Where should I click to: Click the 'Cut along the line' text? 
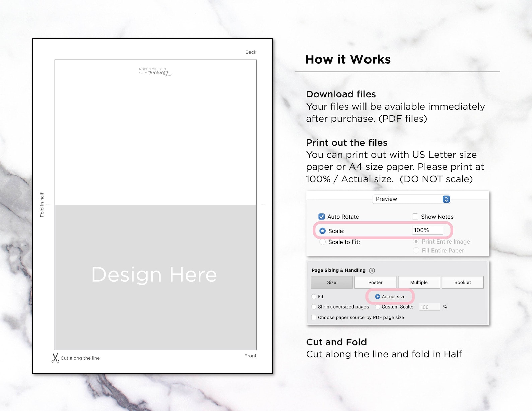[80, 358]
